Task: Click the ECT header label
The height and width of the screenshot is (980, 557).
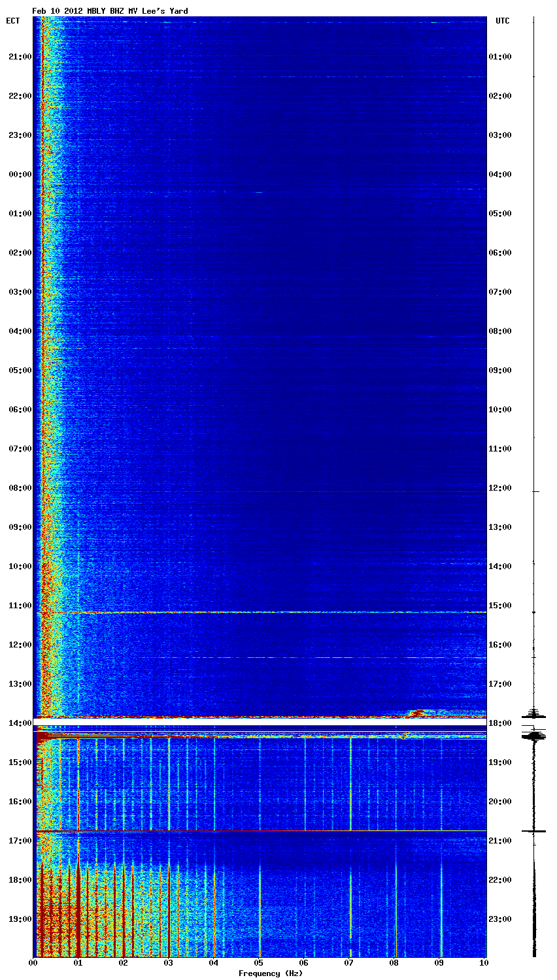Action: coord(13,21)
